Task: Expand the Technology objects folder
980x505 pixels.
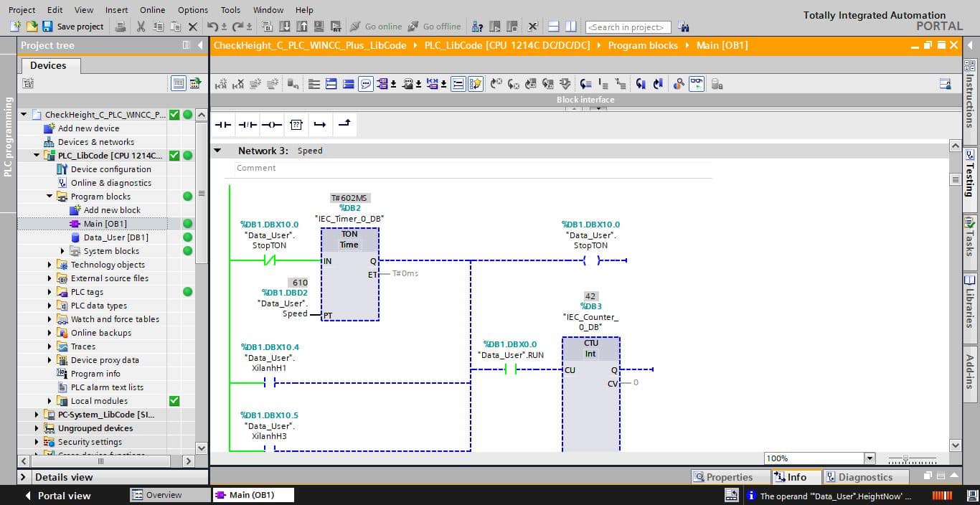Action: coord(50,265)
